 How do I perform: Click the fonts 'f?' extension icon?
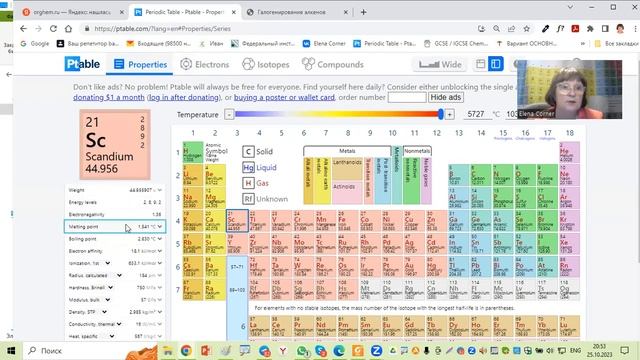tap(560, 29)
